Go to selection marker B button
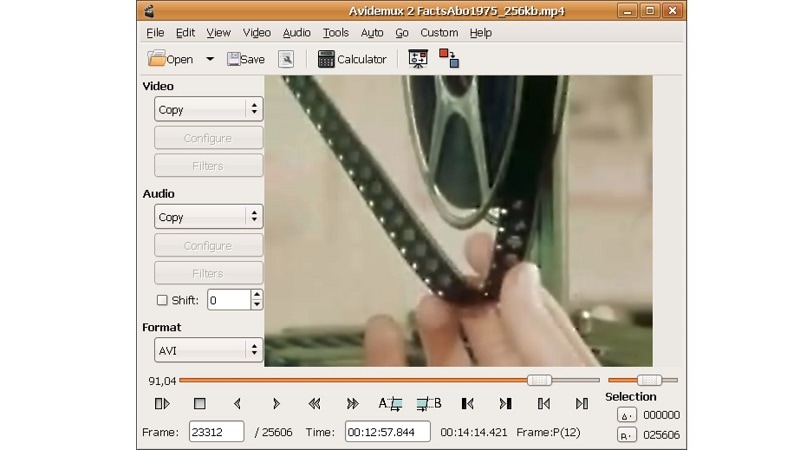The height and width of the screenshot is (450, 800). coord(627,435)
